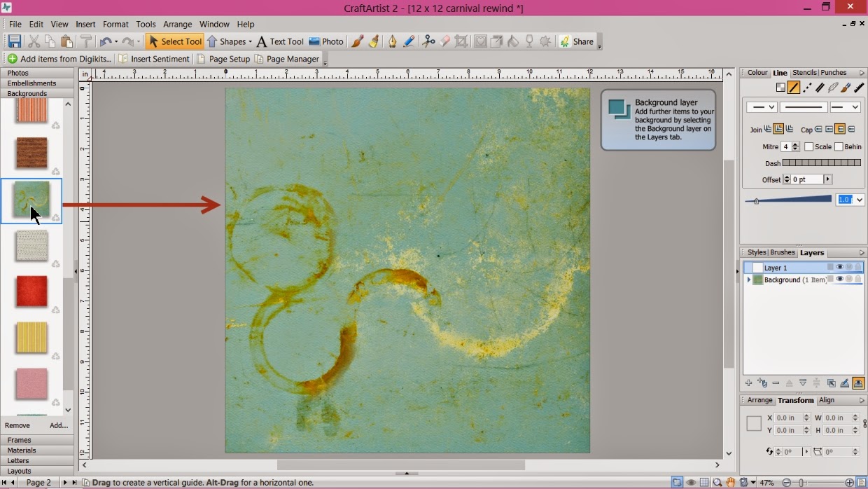Select the solid line style icon
Screen dimensions: 868x489
794,88
